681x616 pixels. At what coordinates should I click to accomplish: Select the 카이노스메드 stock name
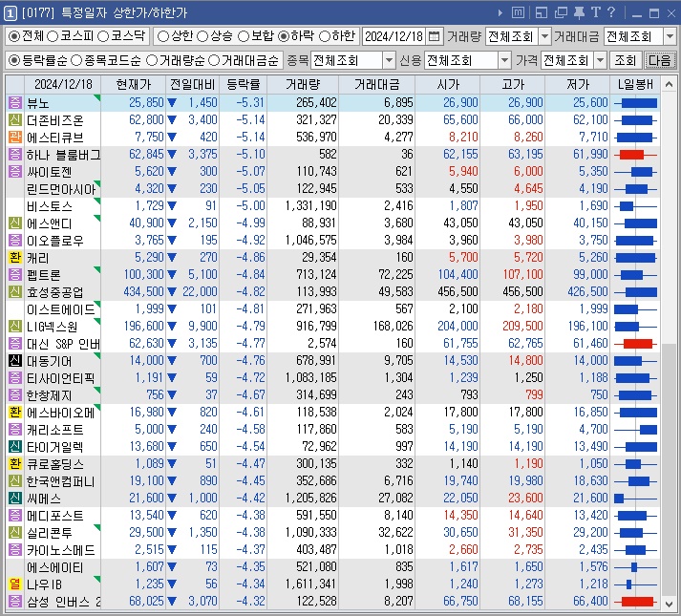click(x=60, y=550)
